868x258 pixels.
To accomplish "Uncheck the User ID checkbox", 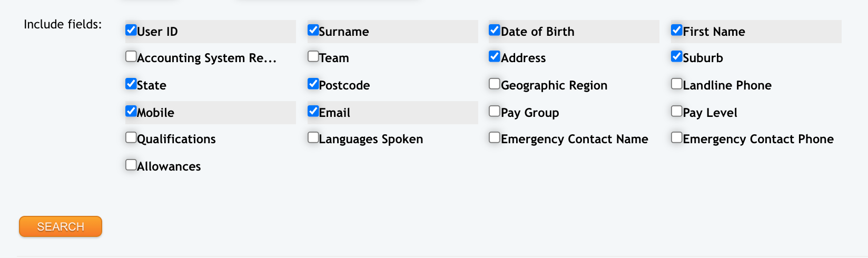I will point(131,30).
